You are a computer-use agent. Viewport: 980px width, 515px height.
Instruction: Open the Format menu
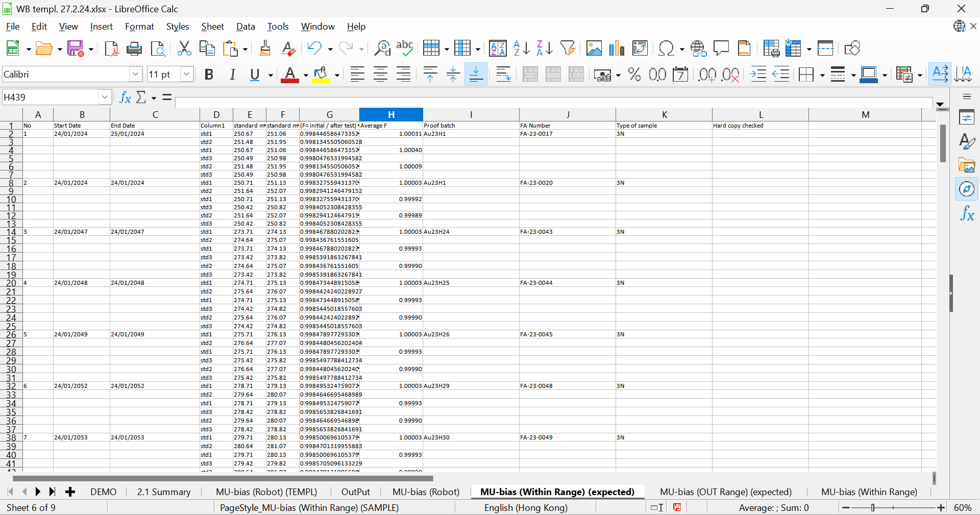(x=139, y=27)
